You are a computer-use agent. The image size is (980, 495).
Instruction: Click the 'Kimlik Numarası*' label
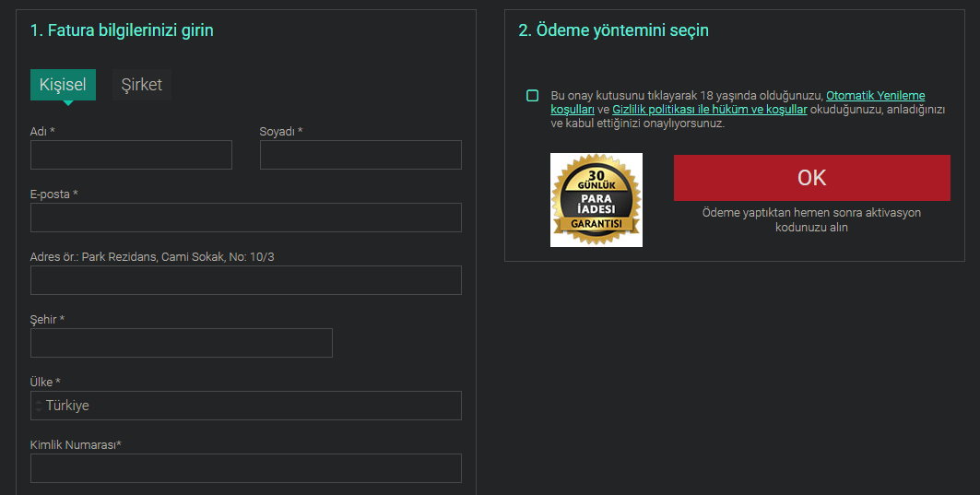click(76, 445)
